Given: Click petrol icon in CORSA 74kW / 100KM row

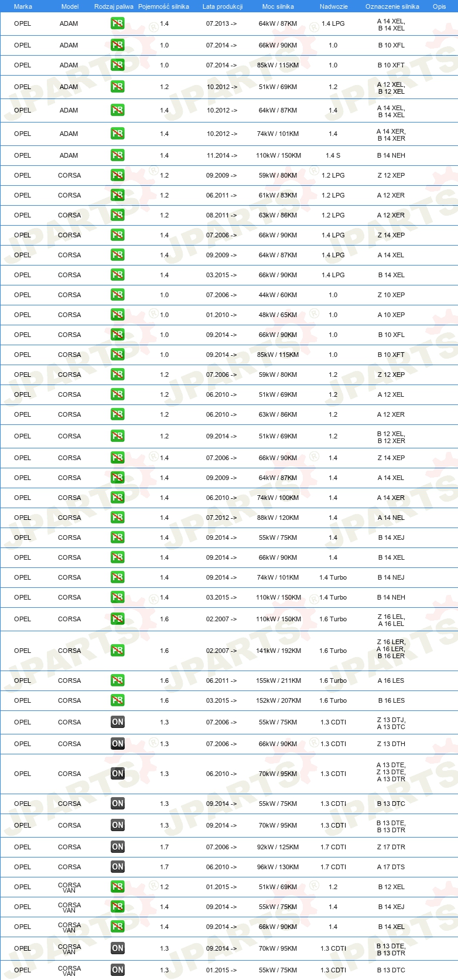Looking at the screenshot, I should [118, 498].
